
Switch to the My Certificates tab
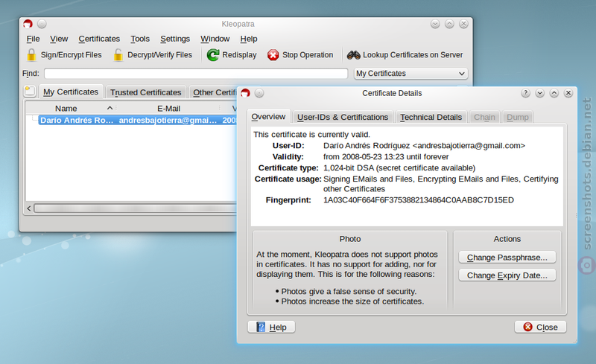(71, 92)
